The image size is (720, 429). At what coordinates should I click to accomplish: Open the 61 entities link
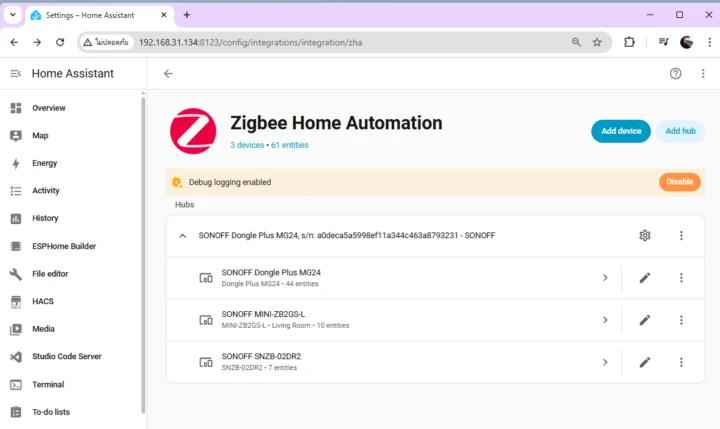(289, 145)
